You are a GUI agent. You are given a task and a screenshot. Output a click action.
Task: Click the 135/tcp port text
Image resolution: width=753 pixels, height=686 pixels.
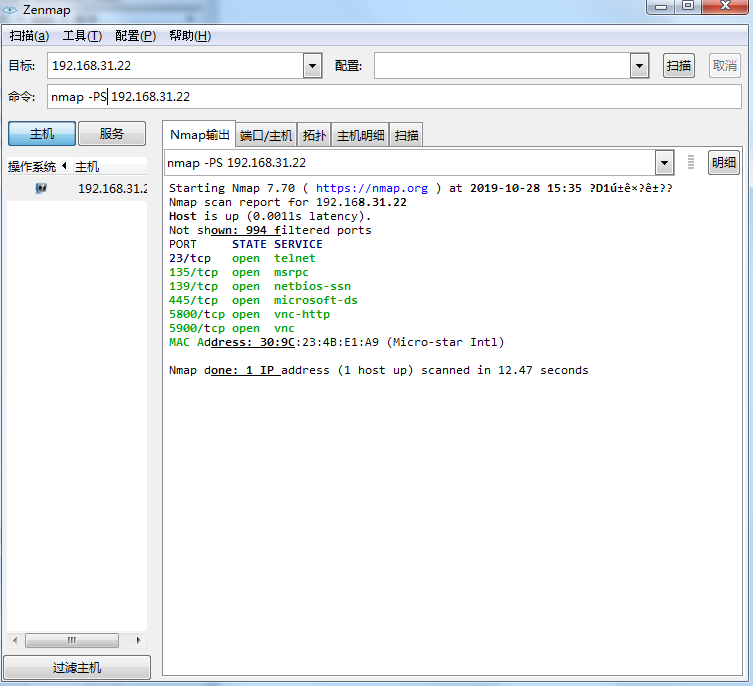193,272
